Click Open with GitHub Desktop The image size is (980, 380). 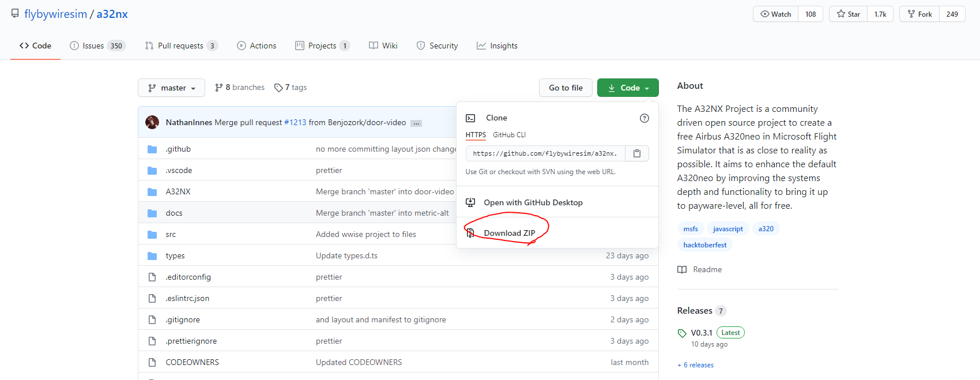click(533, 202)
